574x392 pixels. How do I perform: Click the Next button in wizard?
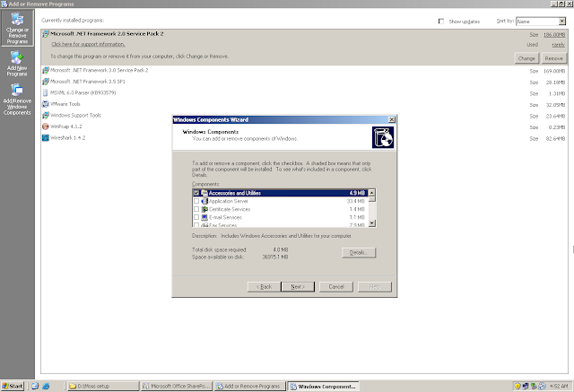click(x=298, y=286)
